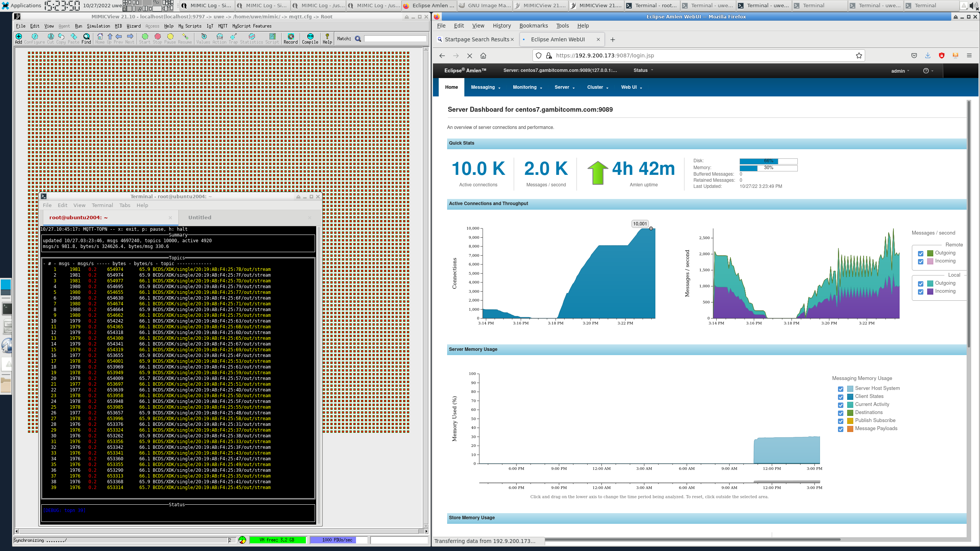980x551 pixels.
Task: Click the Match text input field
Action: tap(395, 39)
